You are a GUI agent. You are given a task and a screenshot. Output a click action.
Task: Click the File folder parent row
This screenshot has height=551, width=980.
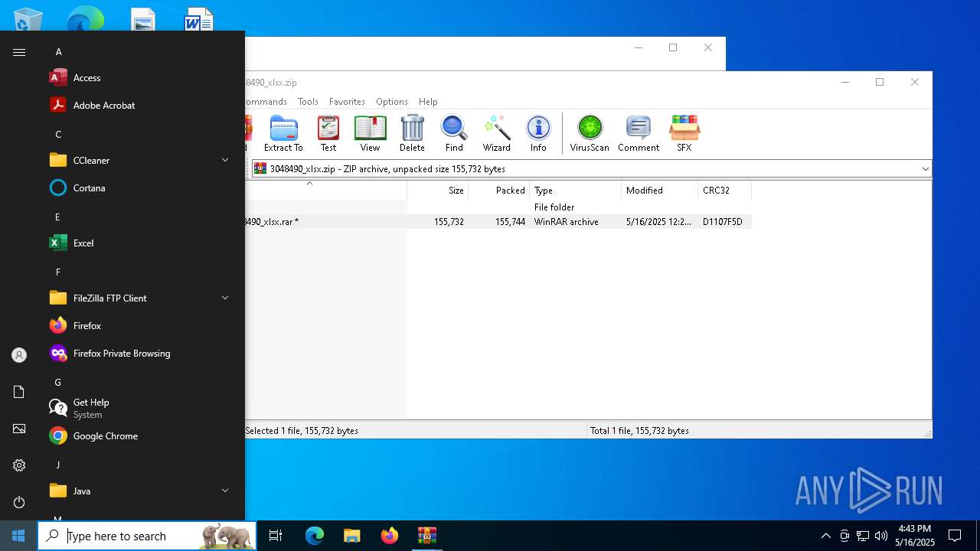(498, 207)
